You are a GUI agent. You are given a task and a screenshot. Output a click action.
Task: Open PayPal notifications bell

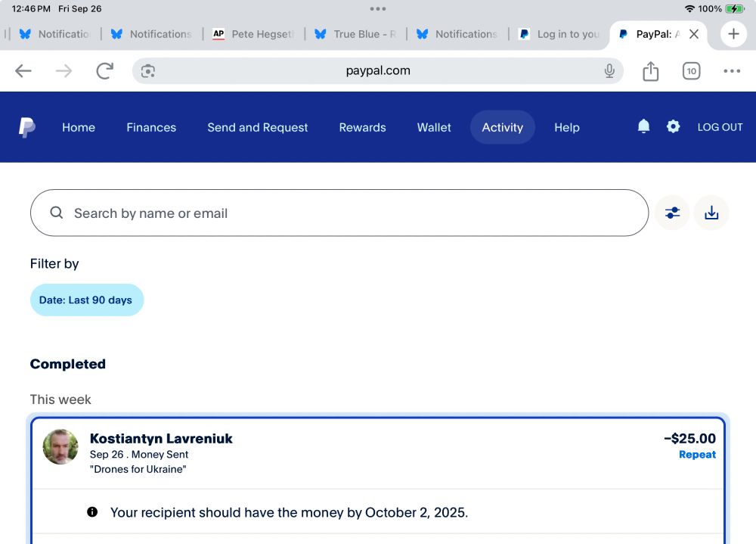point(643,126)
